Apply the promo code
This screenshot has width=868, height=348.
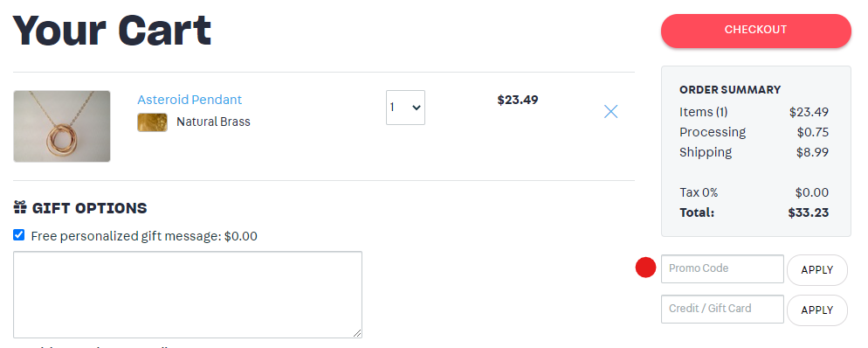click(817, 270)
